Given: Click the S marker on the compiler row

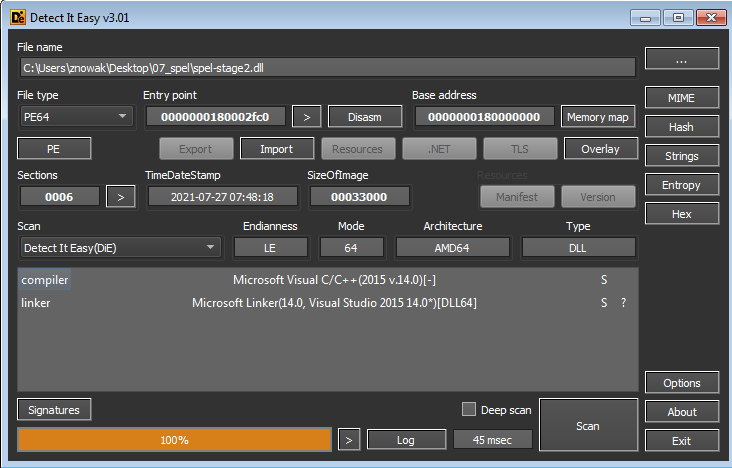Looking at the screenshot, I should (604, 280).
